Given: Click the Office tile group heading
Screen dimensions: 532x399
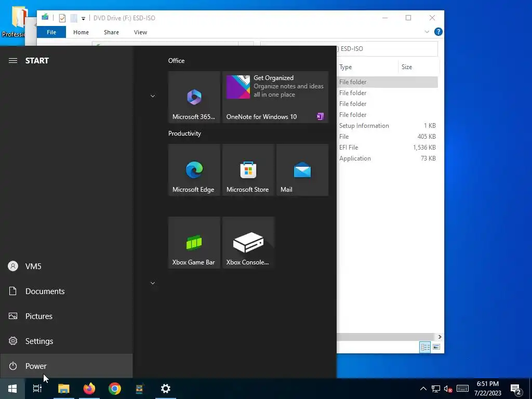Looking at the screenshot, I should click(x=177, y=61).
